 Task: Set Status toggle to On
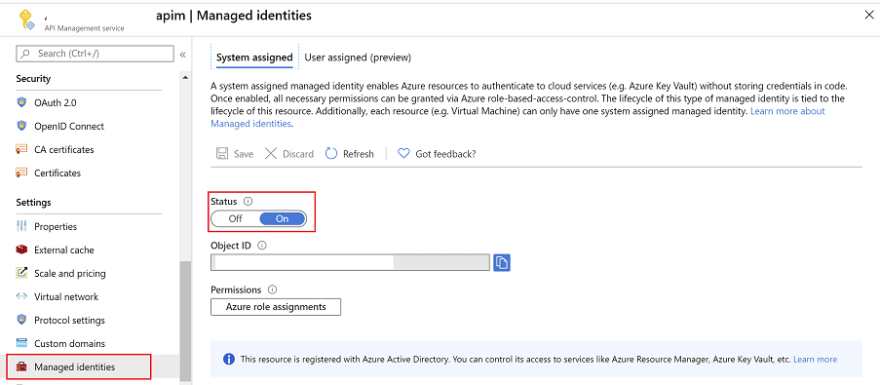pyautogui.click(x=282, y=219)
